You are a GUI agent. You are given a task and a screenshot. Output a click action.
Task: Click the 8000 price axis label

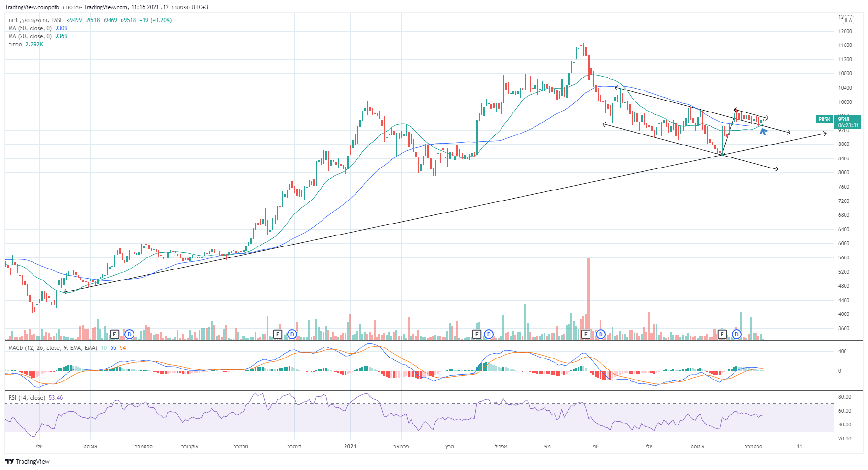844,172
